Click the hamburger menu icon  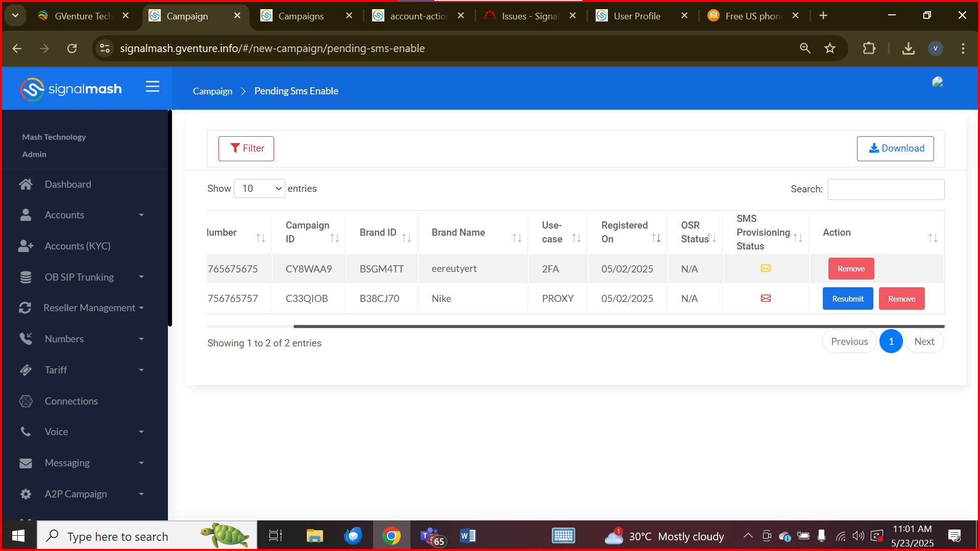tap(152, 87)
